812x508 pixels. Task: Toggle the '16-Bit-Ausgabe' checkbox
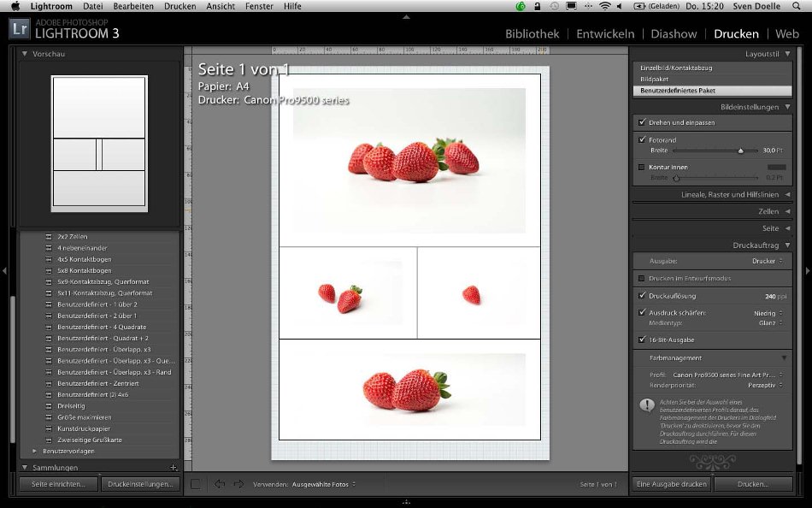642,340
